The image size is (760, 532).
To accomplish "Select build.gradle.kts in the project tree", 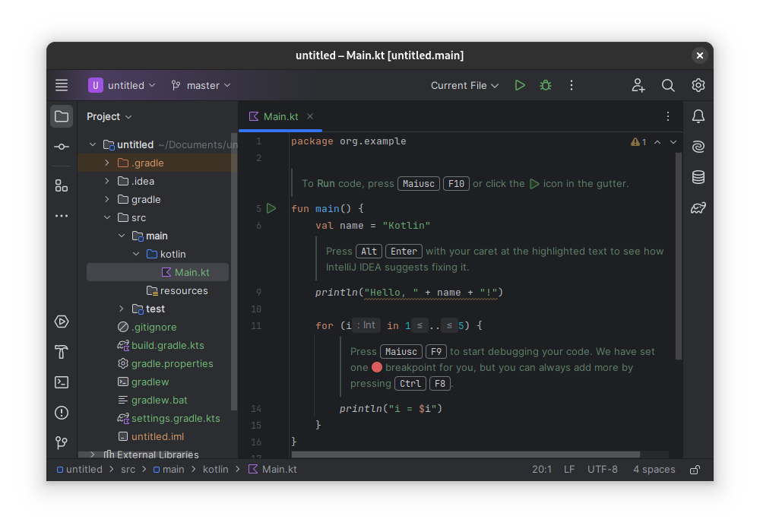I will (167, 345).
